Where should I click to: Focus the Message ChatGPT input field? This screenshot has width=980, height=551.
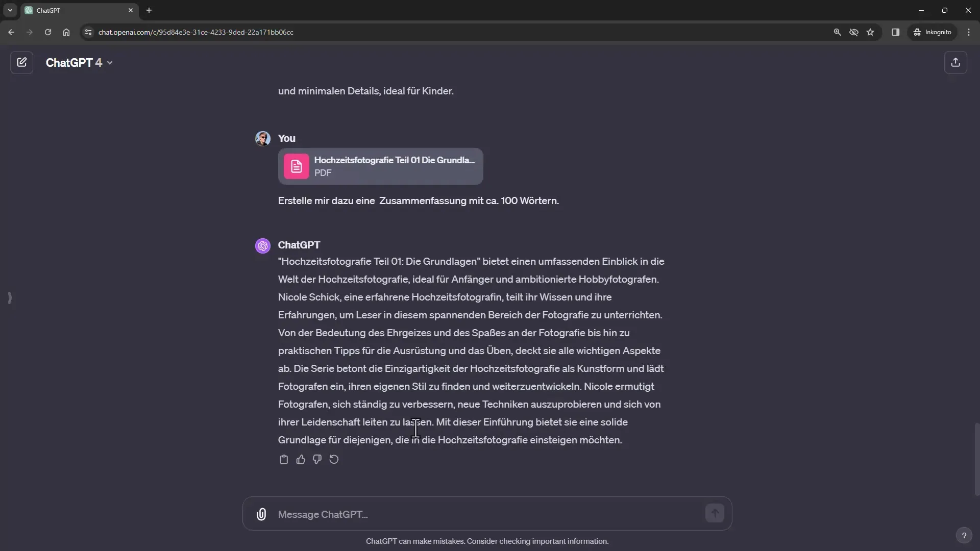(487, 514)
